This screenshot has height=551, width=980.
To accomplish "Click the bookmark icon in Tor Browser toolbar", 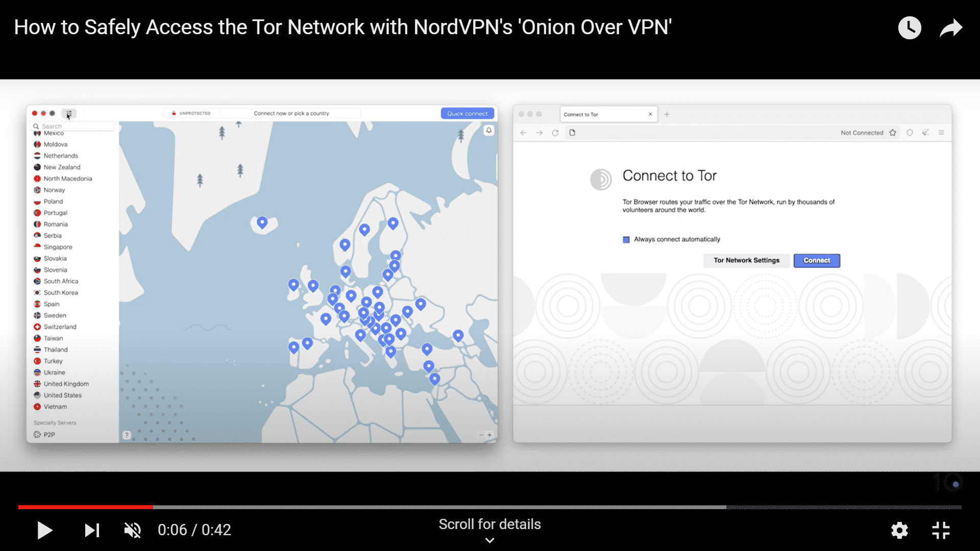I will click(892, 133).
